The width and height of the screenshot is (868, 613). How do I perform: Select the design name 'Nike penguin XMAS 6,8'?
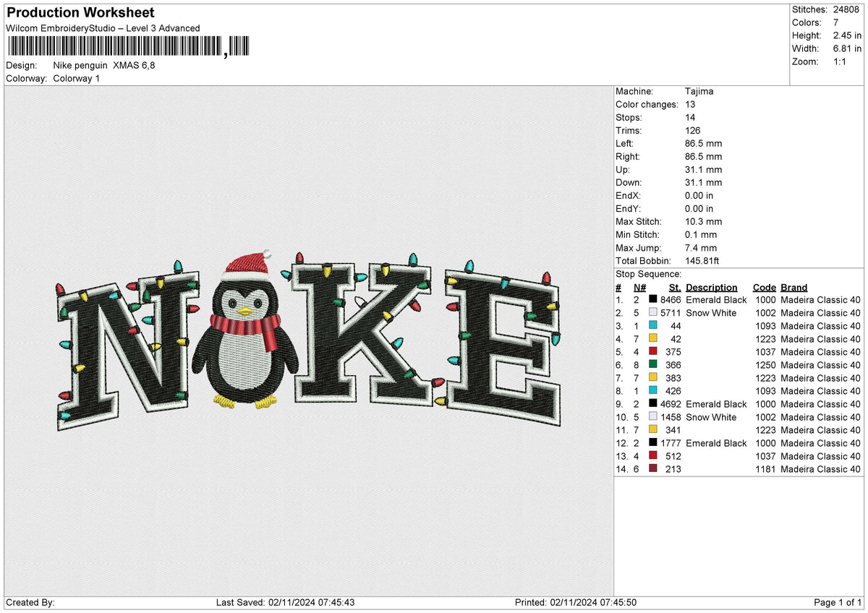pos(104,65)
